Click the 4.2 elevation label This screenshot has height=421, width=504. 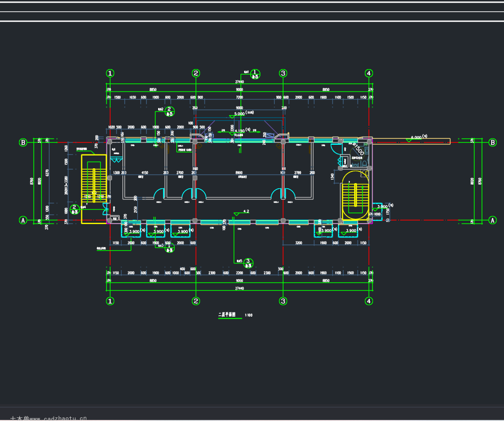(x=246, y=211)
